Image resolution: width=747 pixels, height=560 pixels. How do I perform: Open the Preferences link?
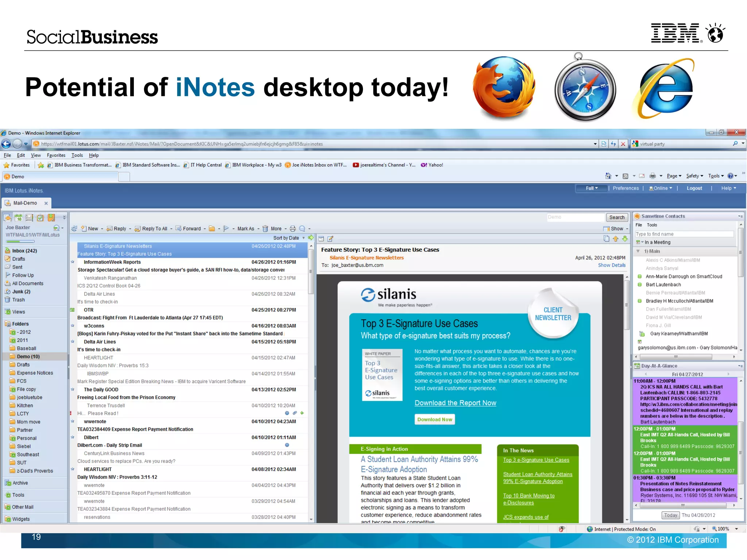pyautogui.click(x=626, y=188)
